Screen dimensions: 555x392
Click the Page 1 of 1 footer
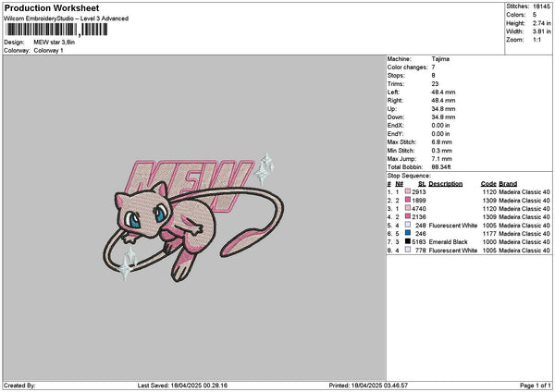tap(535, 386)
